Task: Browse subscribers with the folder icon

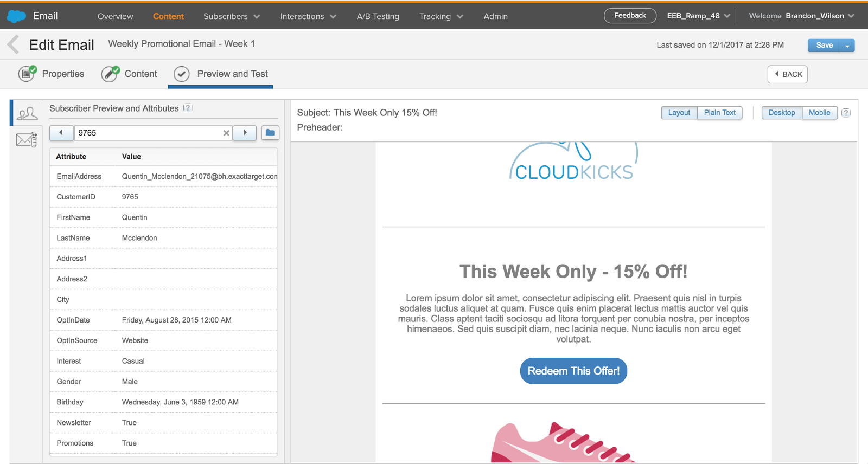Action: (270, 133)
